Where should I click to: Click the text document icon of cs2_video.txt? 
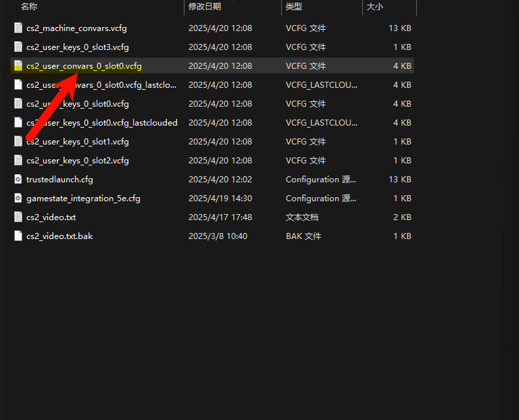(18, 217)
